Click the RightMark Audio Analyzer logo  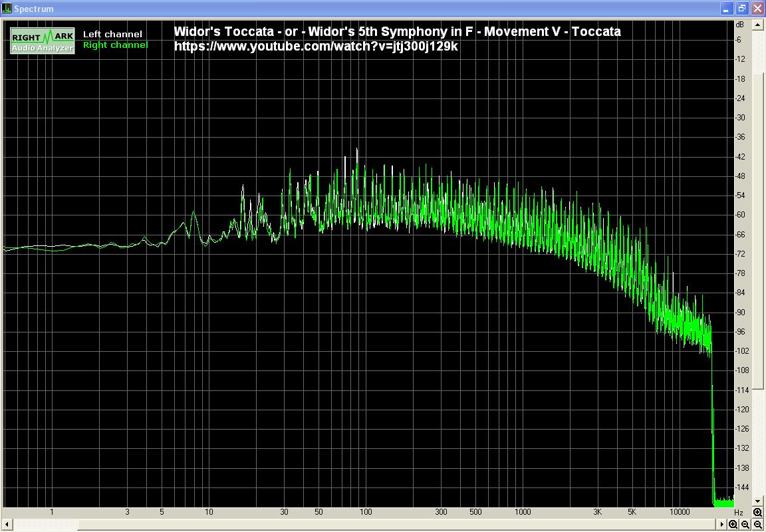pyautogui.click(x=43, y=41)
